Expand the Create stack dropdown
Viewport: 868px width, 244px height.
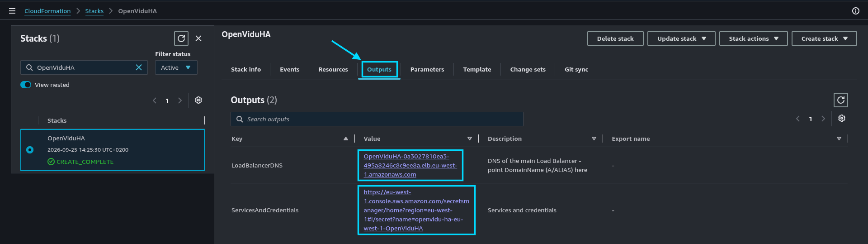pos(824,38)
